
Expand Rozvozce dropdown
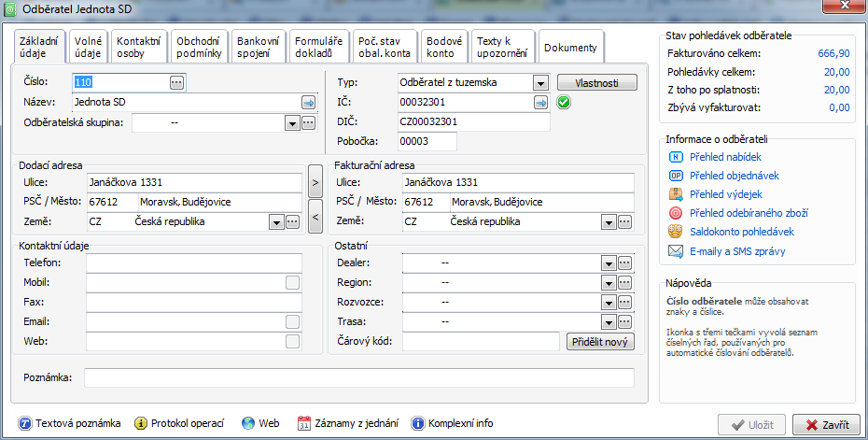[609, 303]
